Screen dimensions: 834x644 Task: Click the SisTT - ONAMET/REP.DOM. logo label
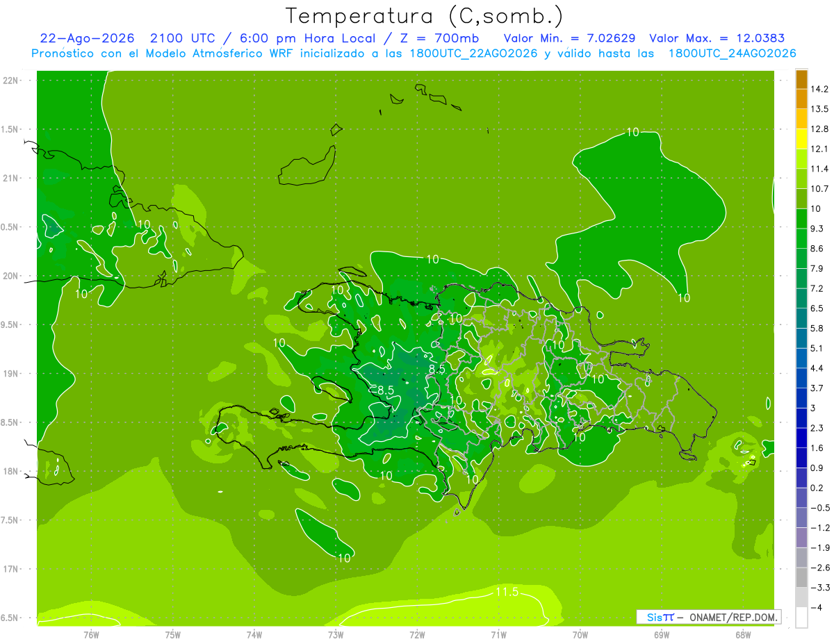(x=709, y=617)
